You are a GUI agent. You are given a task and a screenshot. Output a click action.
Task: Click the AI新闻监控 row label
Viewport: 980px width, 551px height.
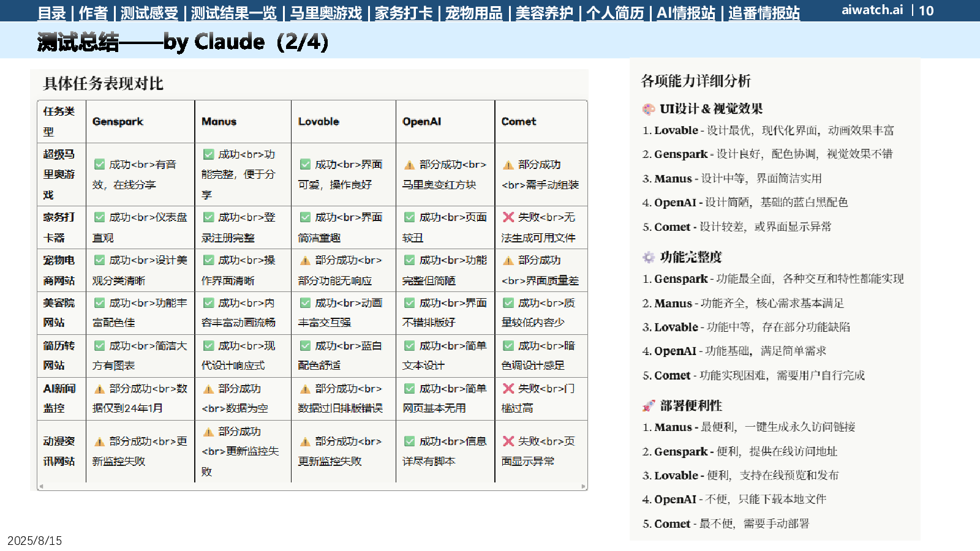(59, 398)
